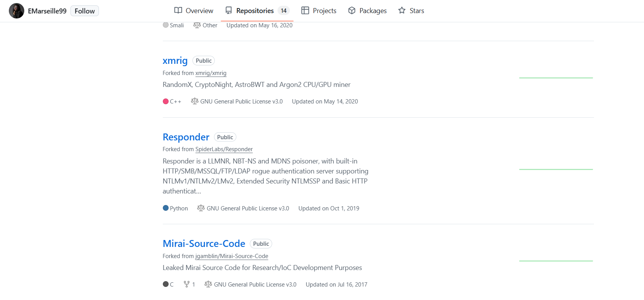Click the fork icon on Mirai-Source-Code
Screen dimensions: 644x300
187,284
